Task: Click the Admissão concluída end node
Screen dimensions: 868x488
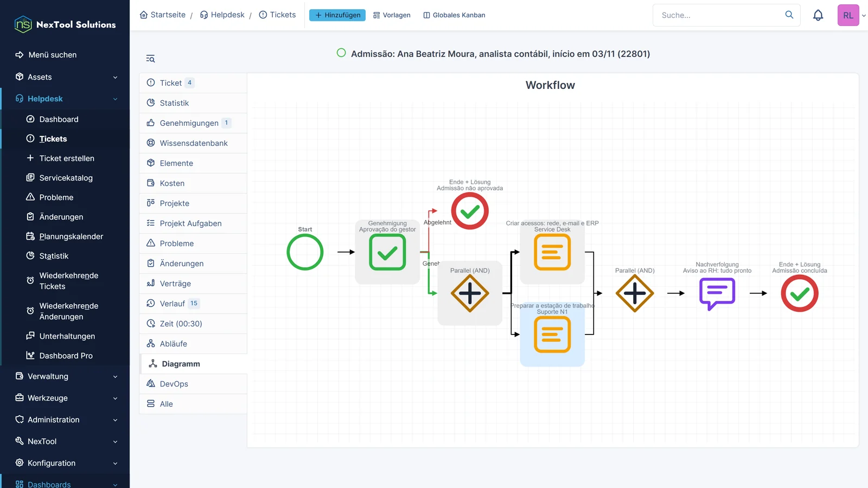Action: tap(800, 293)
